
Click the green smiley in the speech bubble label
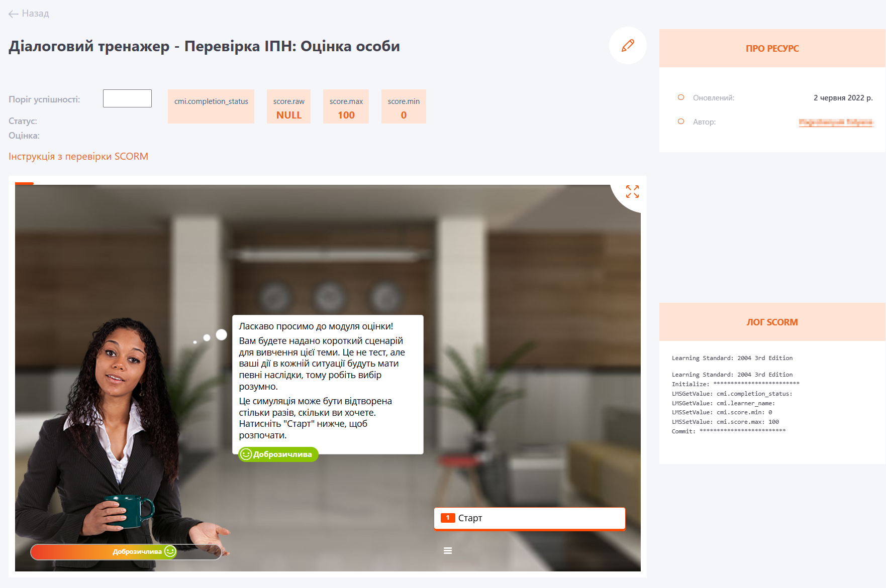[x=246, y=454]
